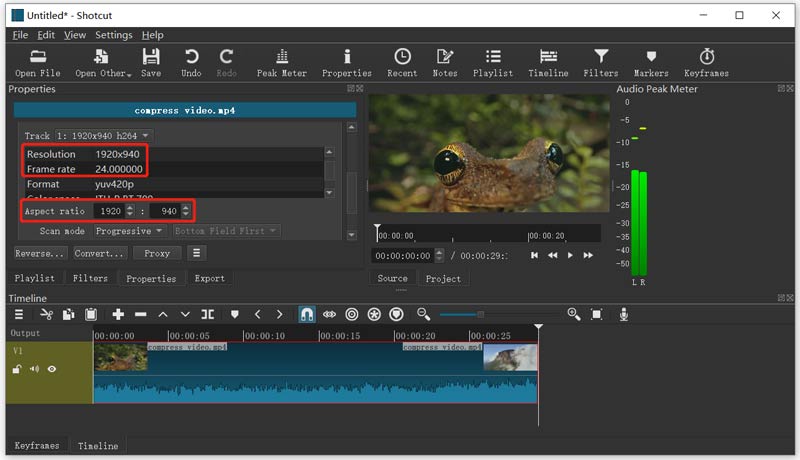This screenshot has height=460, width=800.
Task: Open the Peak Meter panel
Action: tap(282, 63)
